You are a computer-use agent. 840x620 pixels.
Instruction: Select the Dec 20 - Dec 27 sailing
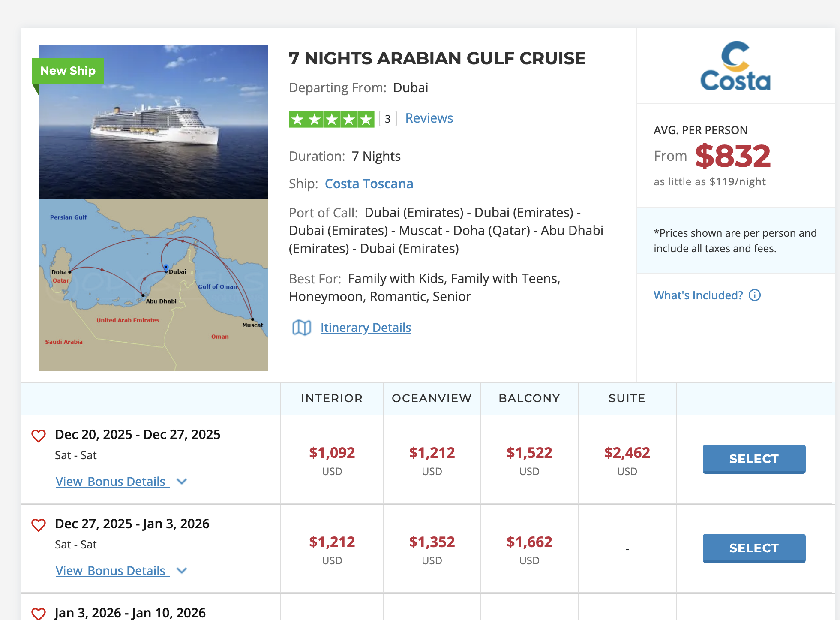[754, 459]
